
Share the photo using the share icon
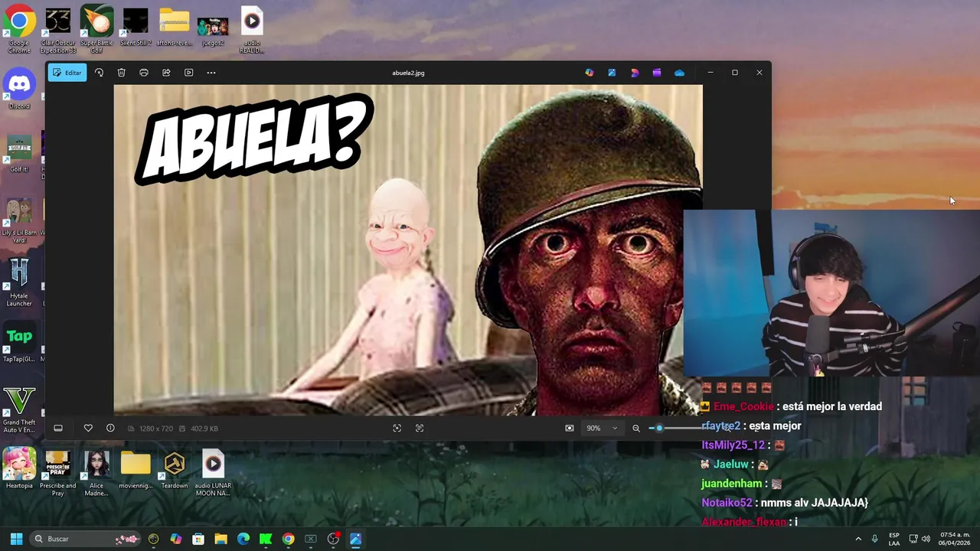[166, 73]
